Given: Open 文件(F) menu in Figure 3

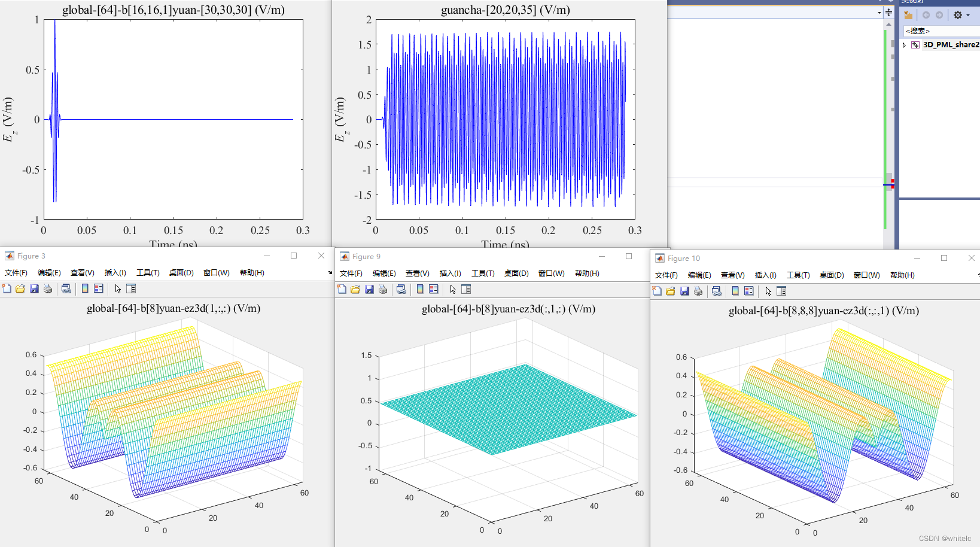Looking at the screenshot, I should [16, 273].
